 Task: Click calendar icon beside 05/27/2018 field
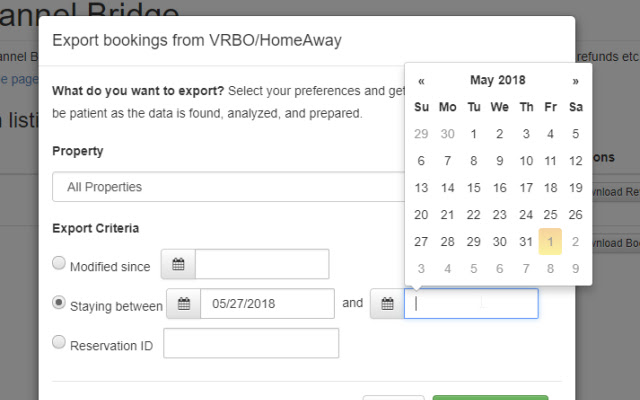click(183, 304)
